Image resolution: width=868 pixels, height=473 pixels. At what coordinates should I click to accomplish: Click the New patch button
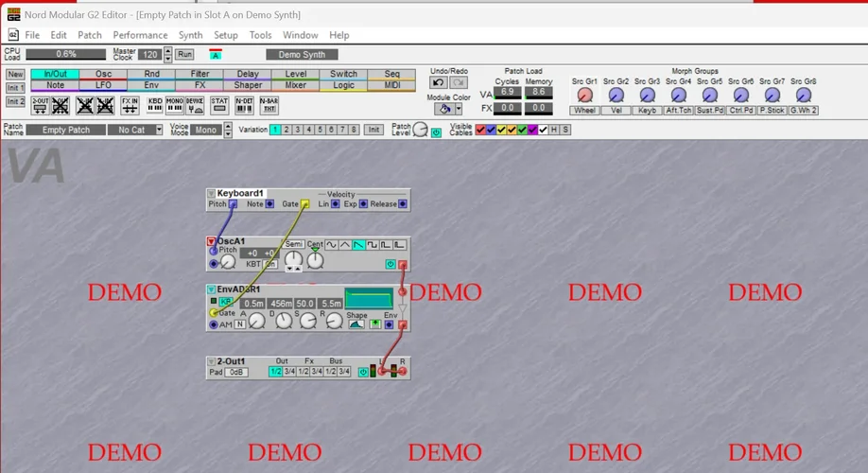pyautogui.click(x=15, y=74)
